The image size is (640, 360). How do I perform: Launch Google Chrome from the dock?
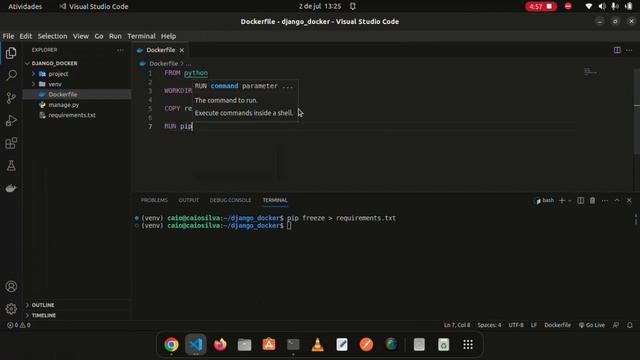coord(171,344)
